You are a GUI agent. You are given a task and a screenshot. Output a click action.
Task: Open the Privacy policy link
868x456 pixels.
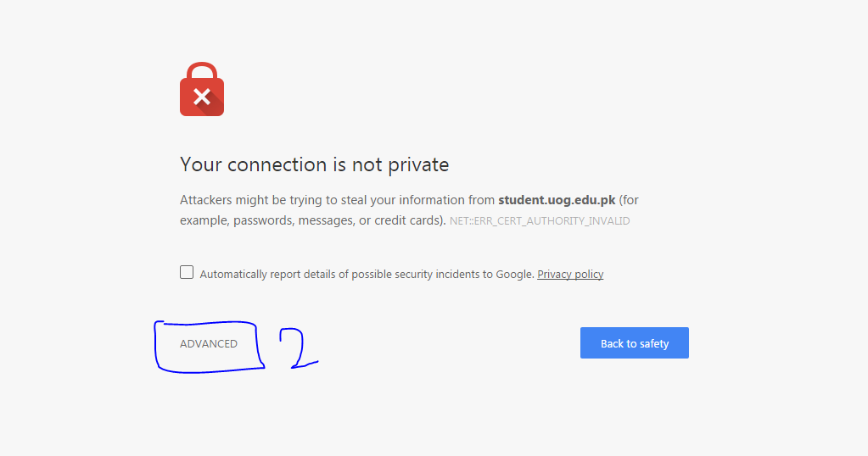pyautogui.click(x=570, y=274)
